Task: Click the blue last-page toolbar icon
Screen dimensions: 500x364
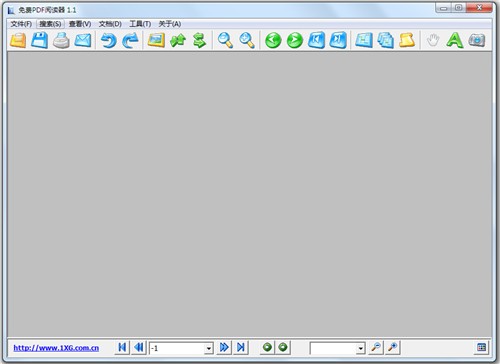Action: click(x=338, y=40)
